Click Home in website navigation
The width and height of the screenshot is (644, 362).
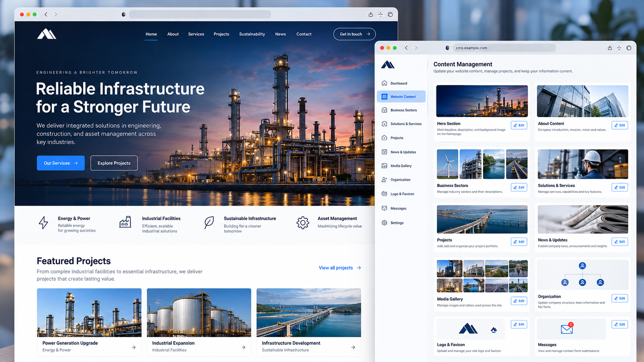[x=151, y=34]
